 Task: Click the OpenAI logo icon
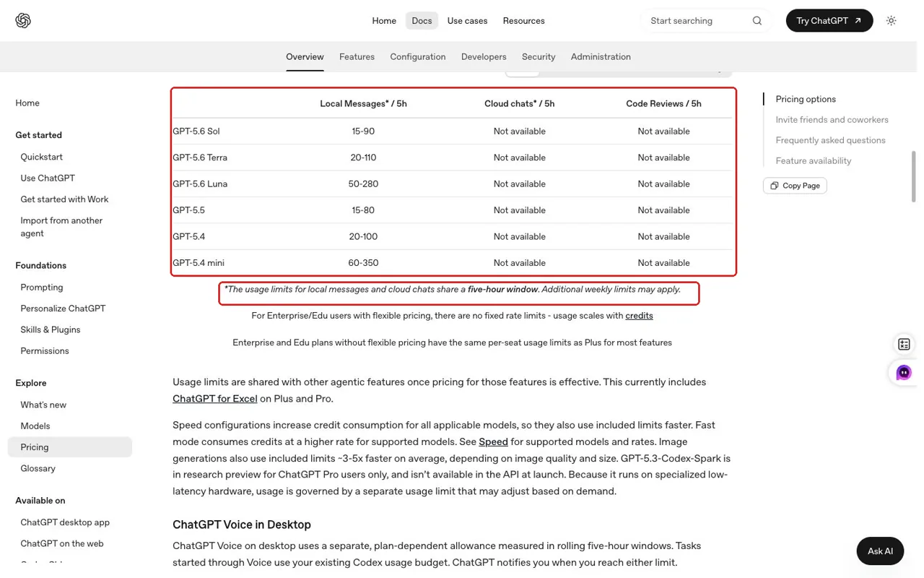pos(23,20)
